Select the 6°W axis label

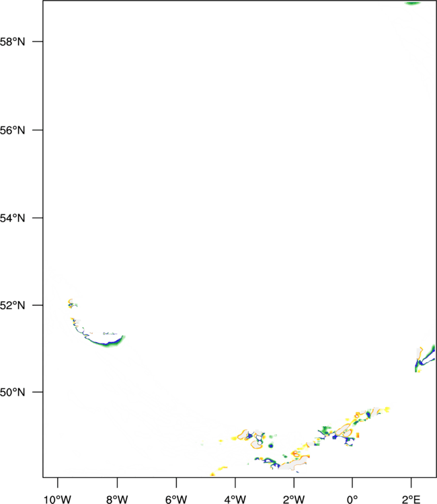tap(176, 499)
